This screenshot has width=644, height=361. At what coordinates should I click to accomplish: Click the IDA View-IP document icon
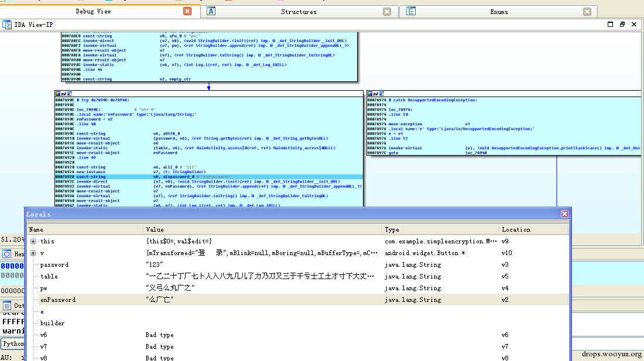7,25
